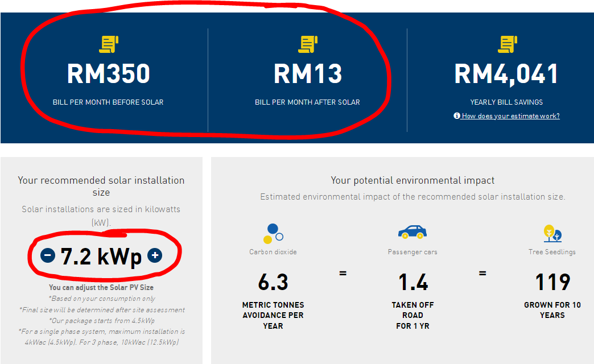Viewport: 594px width, 364px height.
Task: Click 'BILL PER MONTH BEFORE SOLAR' label
Action: coord(108,102)
